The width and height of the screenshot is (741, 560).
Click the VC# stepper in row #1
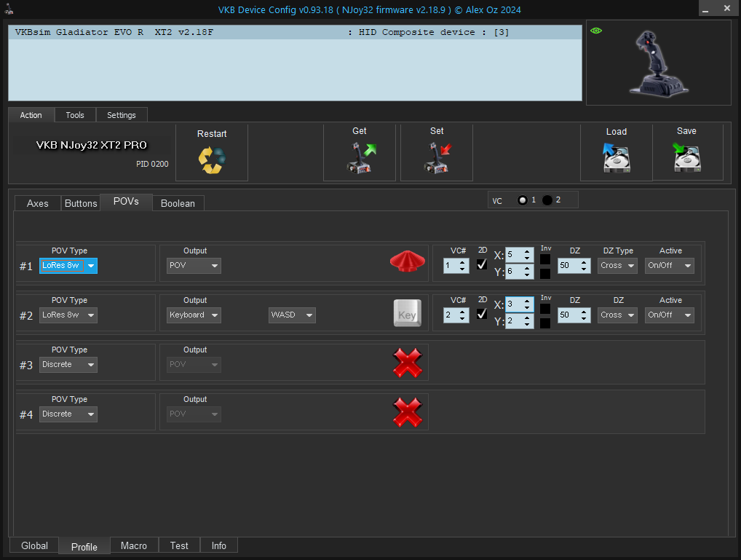pos(456,266)
